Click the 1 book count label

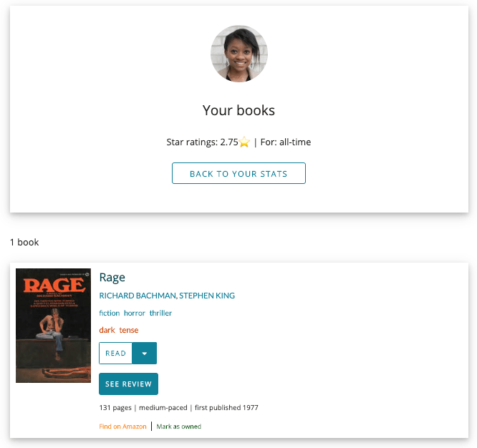coord(24,242)
